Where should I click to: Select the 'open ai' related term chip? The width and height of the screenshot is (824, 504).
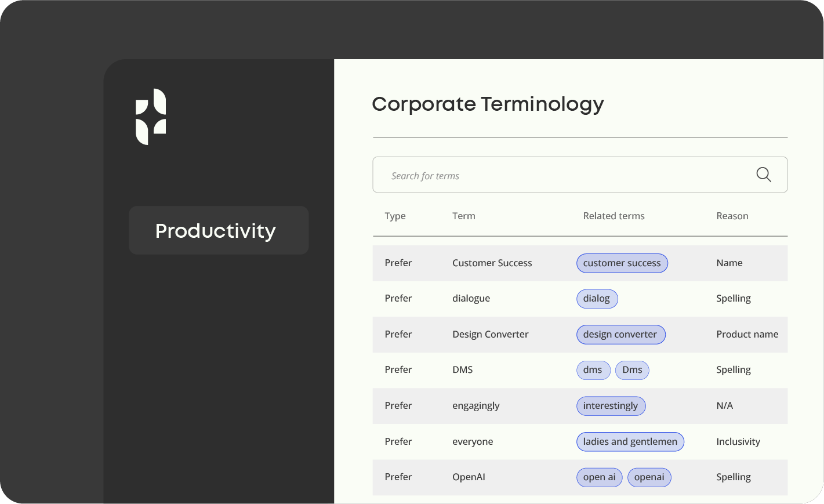click(599, 477)
